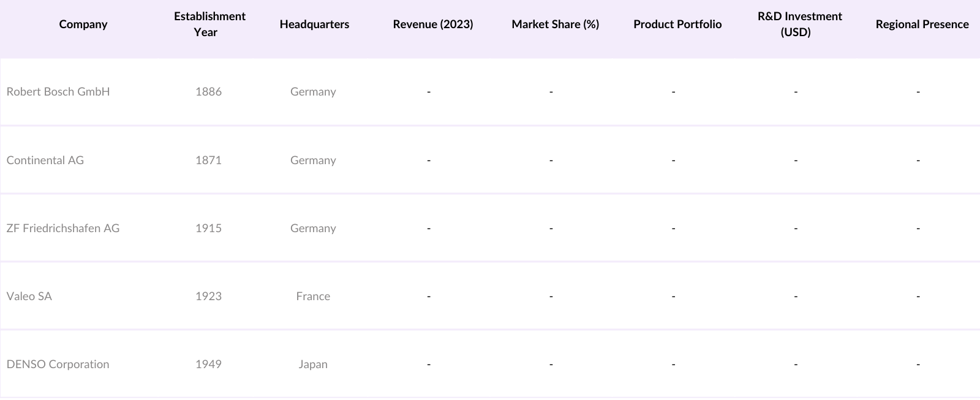Click Germany in the Robert Bosch row
Image resolution: width=980 pixels, height=400 pixels.
(313, 92)
